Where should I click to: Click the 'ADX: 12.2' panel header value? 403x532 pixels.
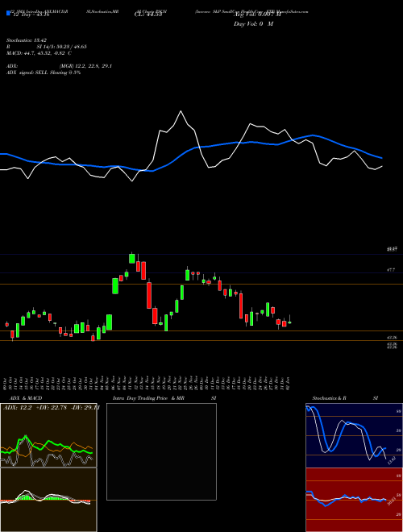(17, 408)
